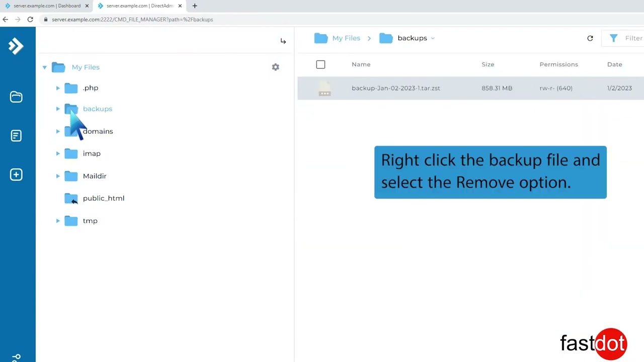Go to My Files breadcrumb link
This screenshot has width=644, height=362.
[x=346, y=38]
